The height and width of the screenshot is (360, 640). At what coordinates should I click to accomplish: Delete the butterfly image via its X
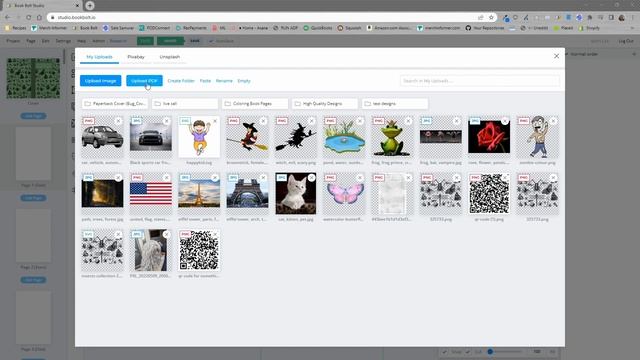coord(360,178)
